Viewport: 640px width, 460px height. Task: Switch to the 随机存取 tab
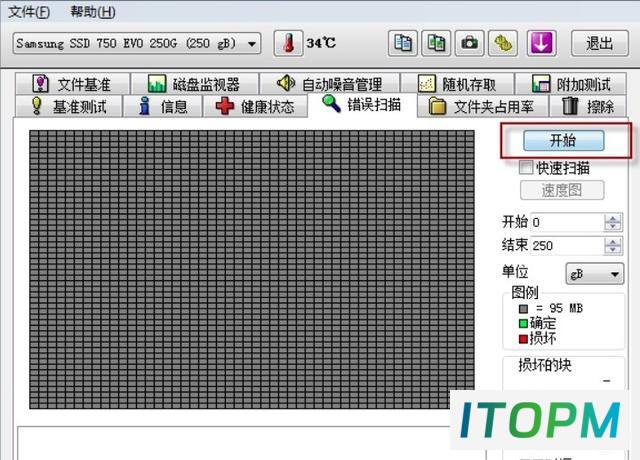[x=458, y=84]
